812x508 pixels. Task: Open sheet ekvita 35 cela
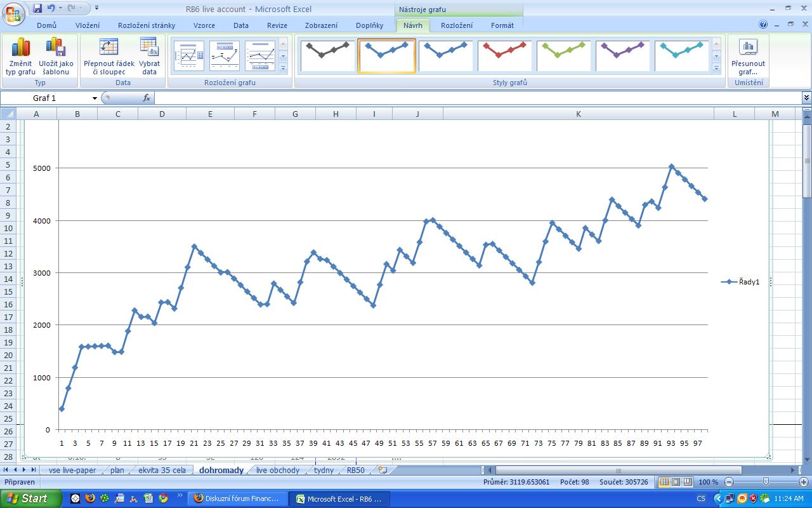[162, 471]
